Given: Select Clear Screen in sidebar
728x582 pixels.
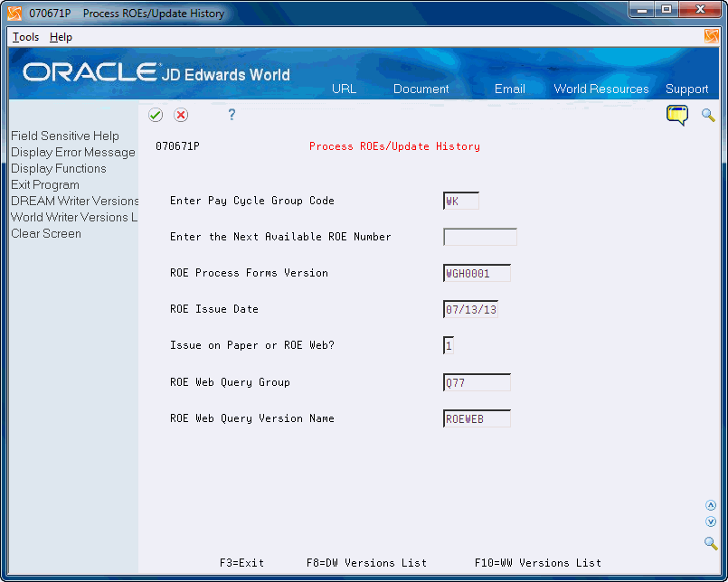Looking at the screenshot, I should 46,233.
